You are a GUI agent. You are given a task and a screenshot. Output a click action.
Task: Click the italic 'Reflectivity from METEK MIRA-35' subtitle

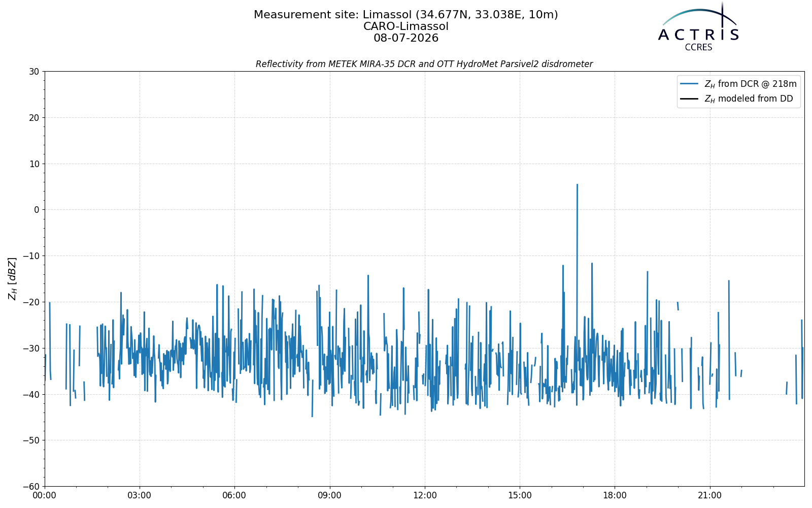424,64
